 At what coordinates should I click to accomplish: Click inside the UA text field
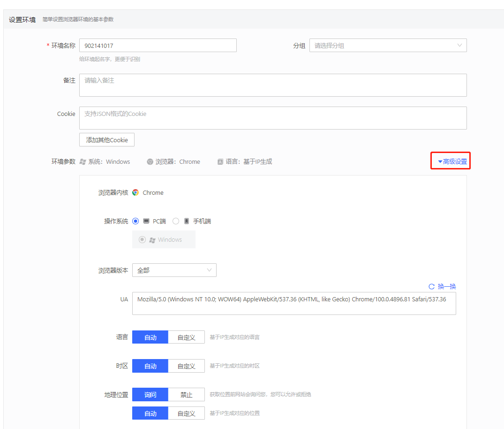[x=294, y=303]
